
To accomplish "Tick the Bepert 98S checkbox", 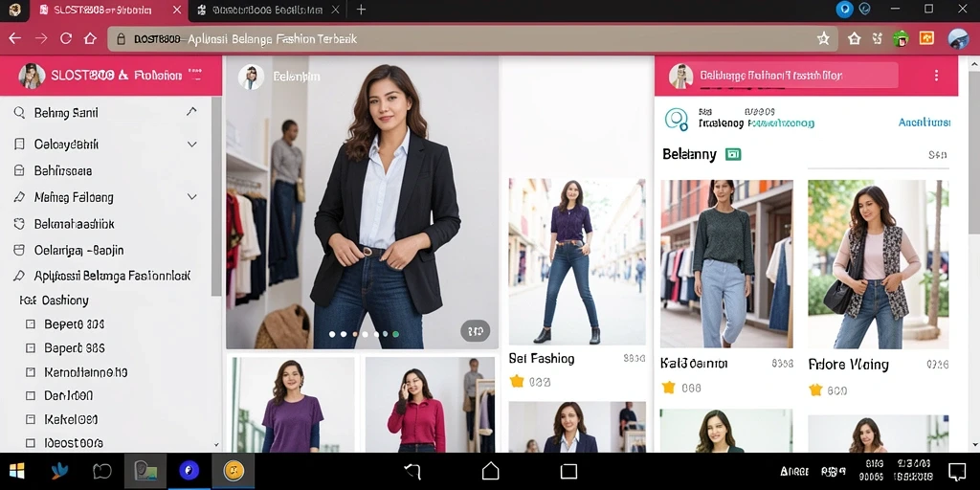I will 30,348.
